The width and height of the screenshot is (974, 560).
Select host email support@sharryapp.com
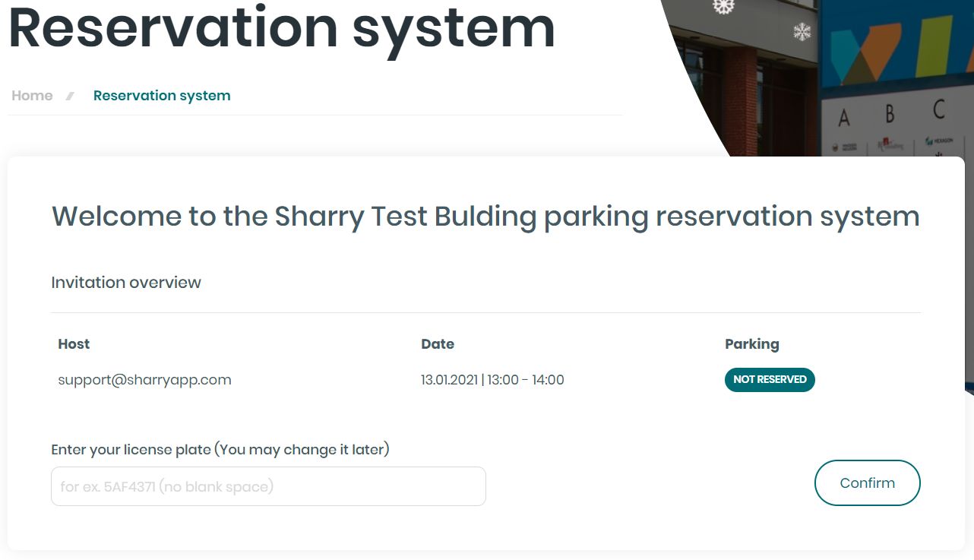point(144,380)
